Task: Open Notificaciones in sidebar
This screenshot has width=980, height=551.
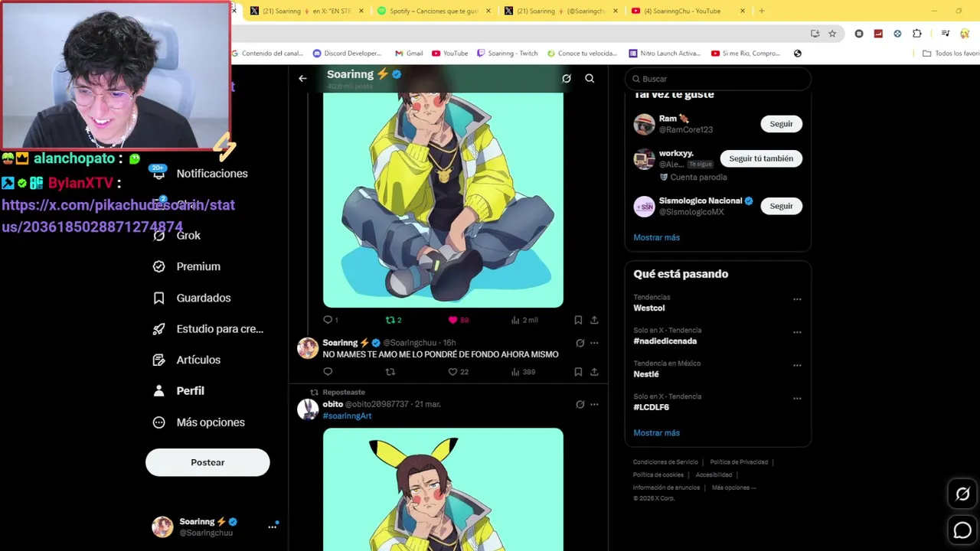Action: (x=200, y=174)
